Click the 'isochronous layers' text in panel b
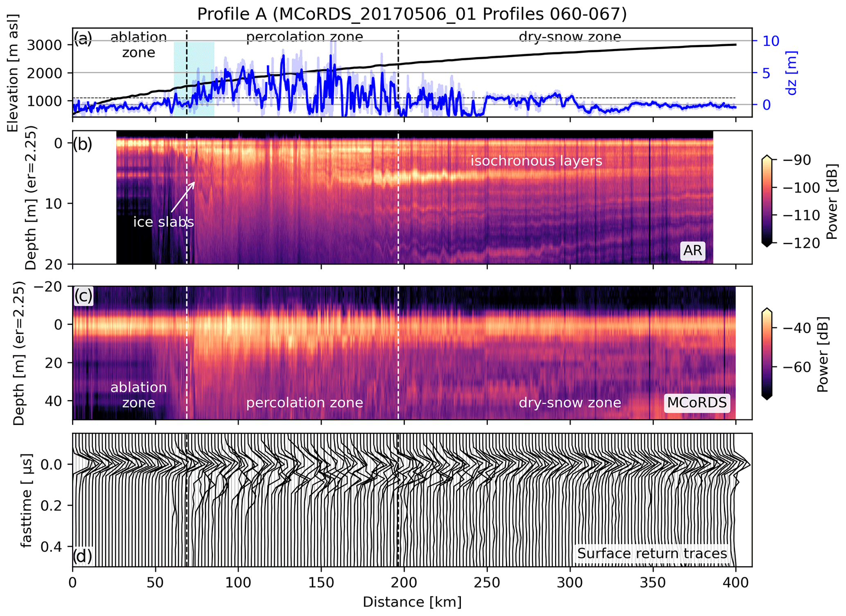 tap(536, 161)
